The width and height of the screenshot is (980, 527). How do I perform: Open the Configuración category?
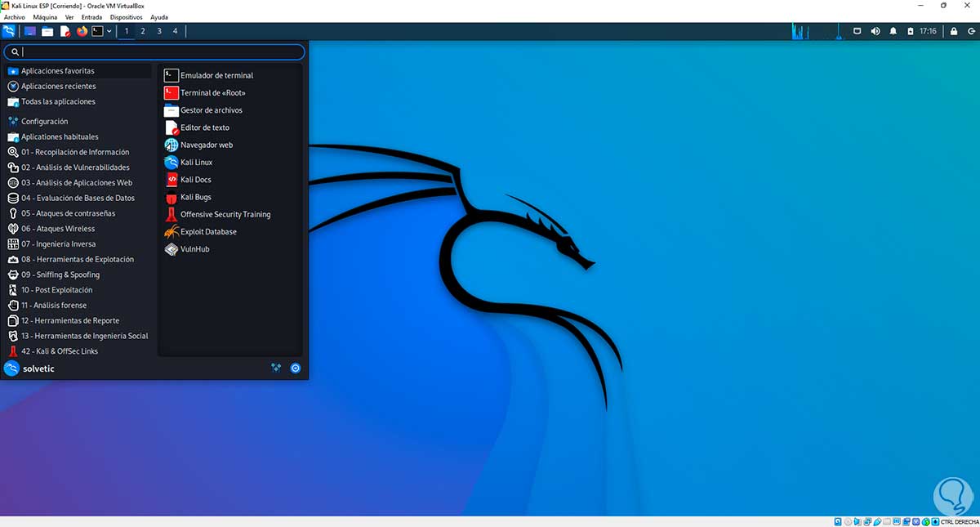click(x=78, y=122)
